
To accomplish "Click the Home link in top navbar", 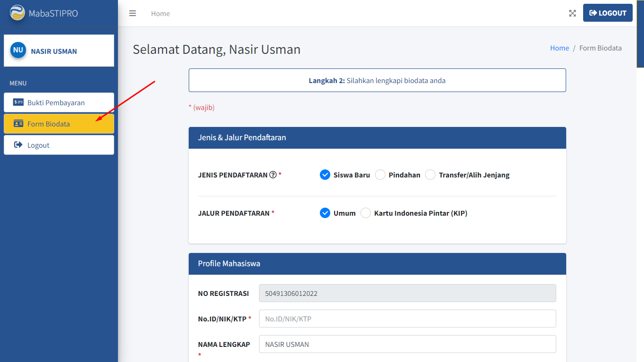I will tap(160, 14).
